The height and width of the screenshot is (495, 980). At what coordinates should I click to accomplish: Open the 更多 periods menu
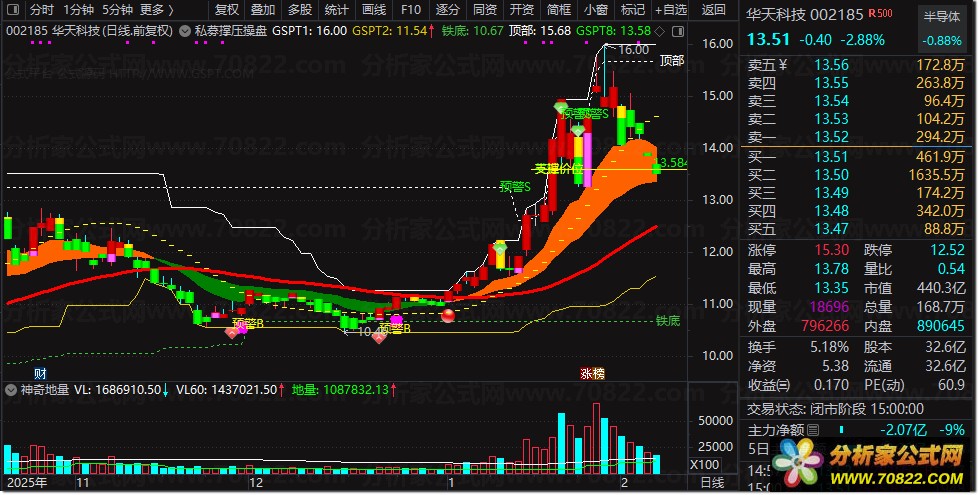click(x=156, y=10)
